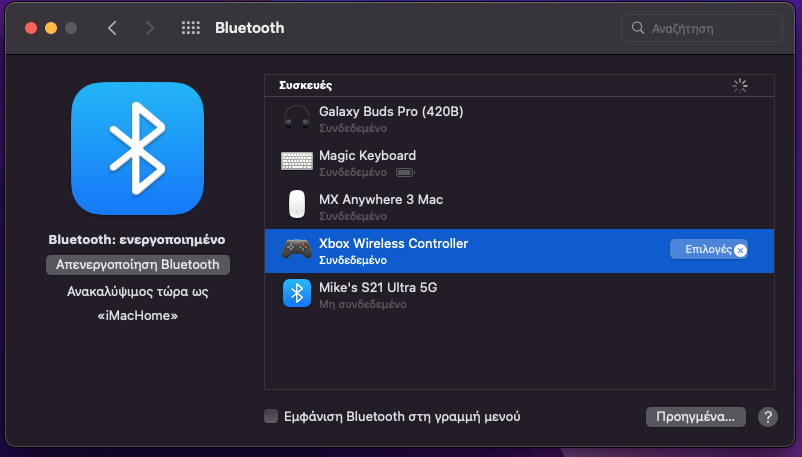This screenshot has height=457, width=802.
Task: Select Magic Keyboard in devices list
Action: click(x=500, y=162)
